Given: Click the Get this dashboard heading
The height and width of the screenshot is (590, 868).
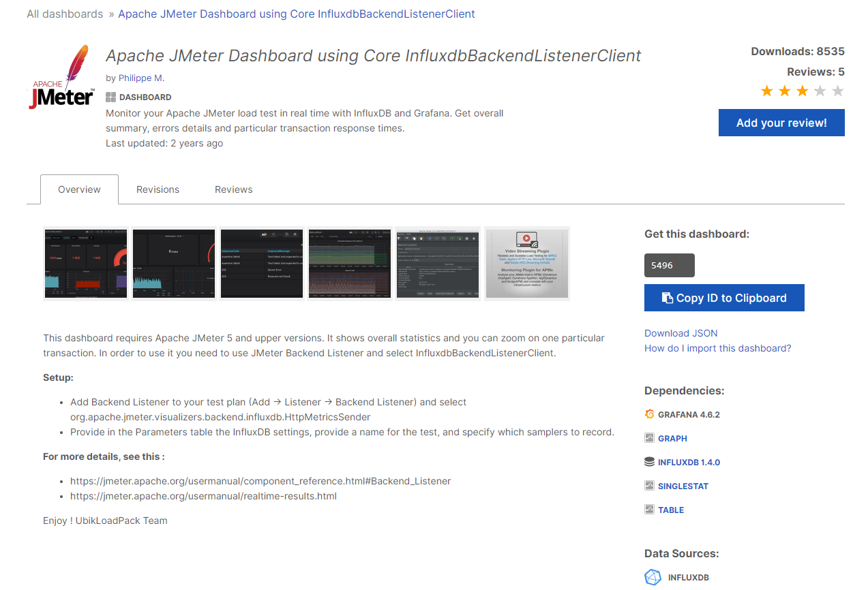Looking at the screenshot, I should [697, 234].
